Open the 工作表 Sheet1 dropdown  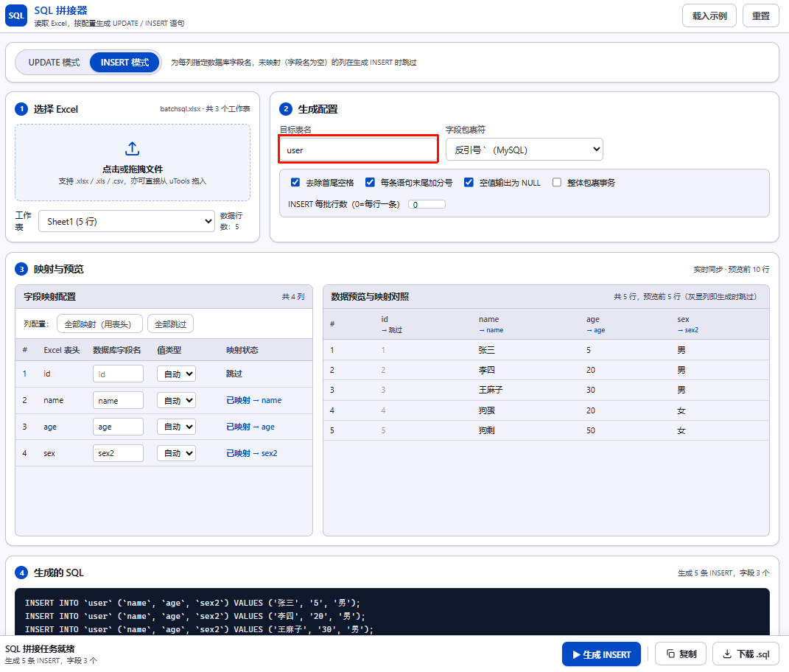[x=127, y=221]
